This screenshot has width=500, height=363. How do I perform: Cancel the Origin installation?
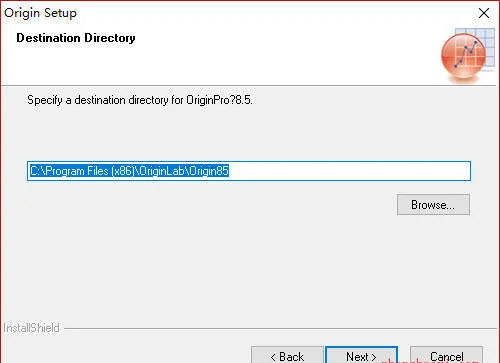[x=446, y=355]
